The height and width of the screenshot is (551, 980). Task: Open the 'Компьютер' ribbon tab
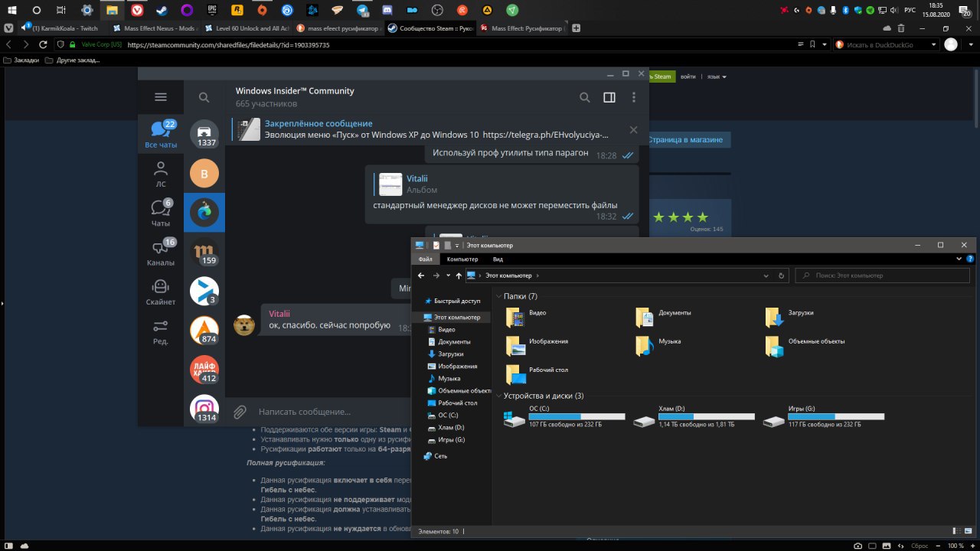[462, 259]
